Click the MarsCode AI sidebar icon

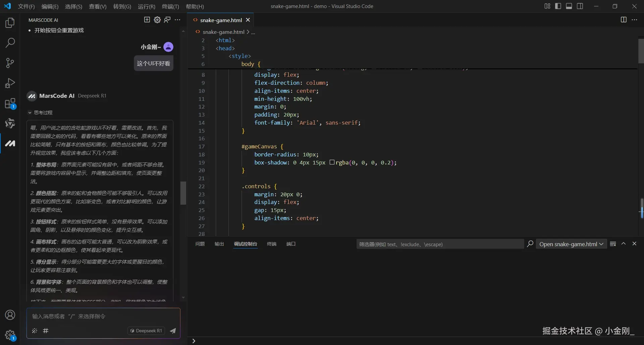click(10, 143)
